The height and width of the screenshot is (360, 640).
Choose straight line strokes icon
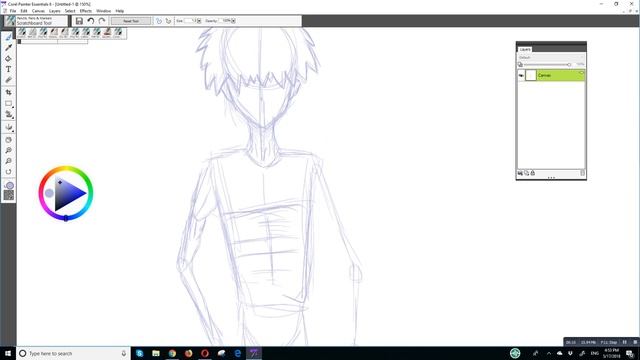click(x=168, y=21)
